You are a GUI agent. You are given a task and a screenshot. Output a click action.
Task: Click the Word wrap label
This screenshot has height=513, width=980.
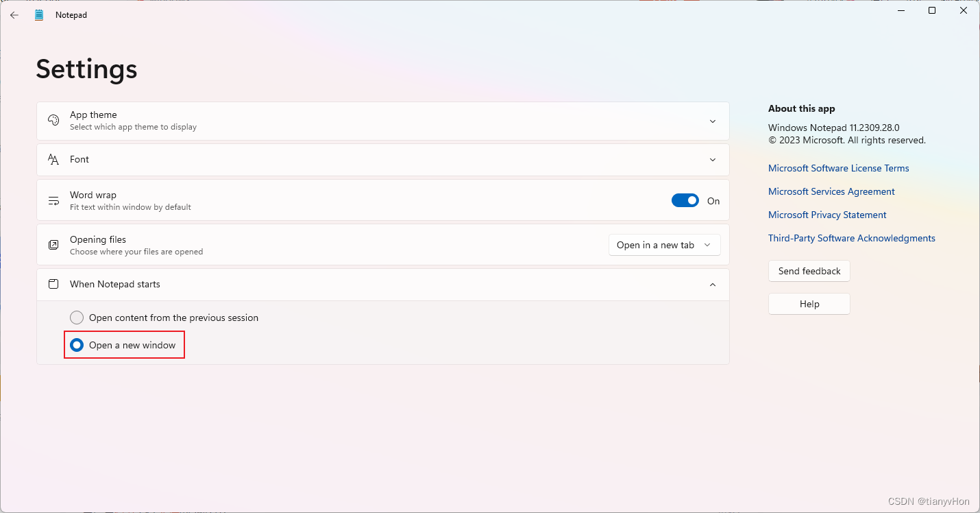point(93,195)
